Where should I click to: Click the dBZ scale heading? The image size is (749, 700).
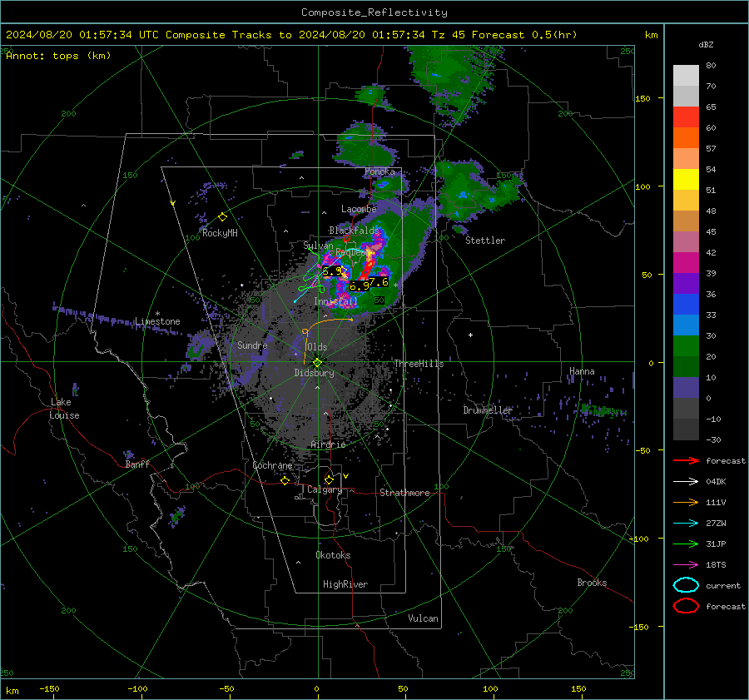[x=706, y=44]
